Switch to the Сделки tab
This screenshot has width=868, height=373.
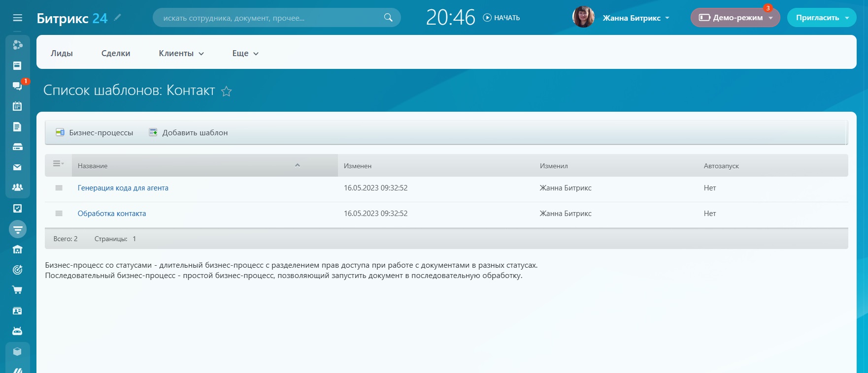coord(116,54)
